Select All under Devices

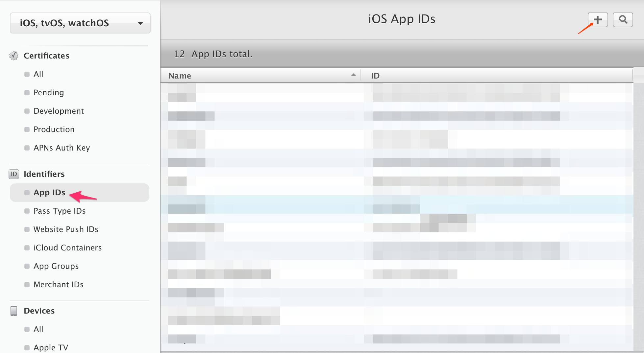pyautogui.click(x=38, y=329)
